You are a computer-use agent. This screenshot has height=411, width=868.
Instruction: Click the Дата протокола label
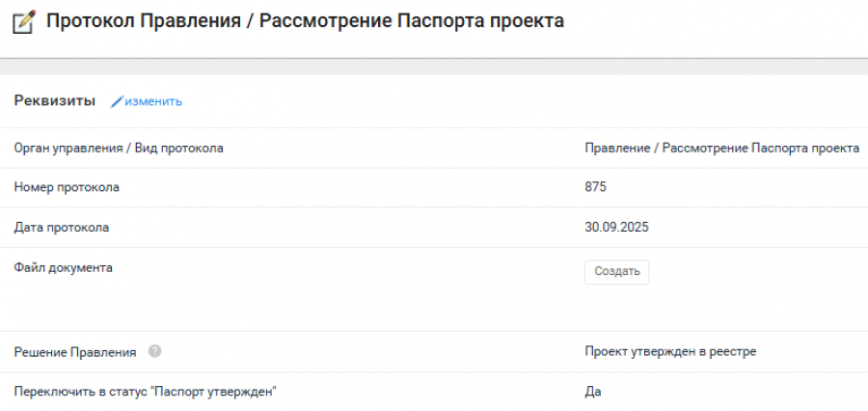pos(61,228)
